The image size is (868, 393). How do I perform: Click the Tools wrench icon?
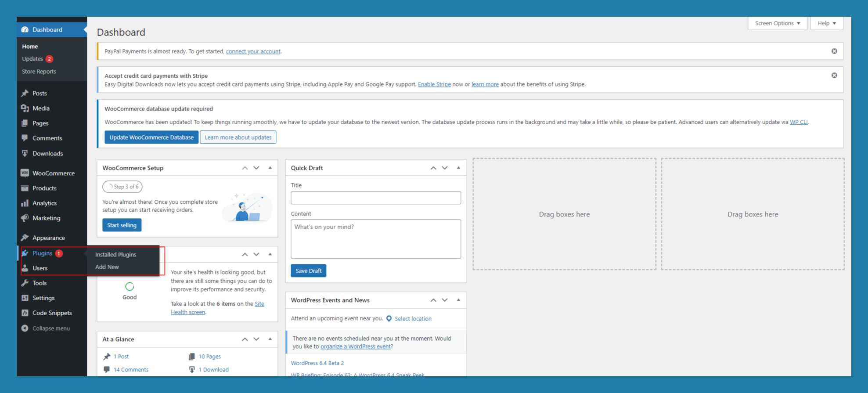pos(25,283)
